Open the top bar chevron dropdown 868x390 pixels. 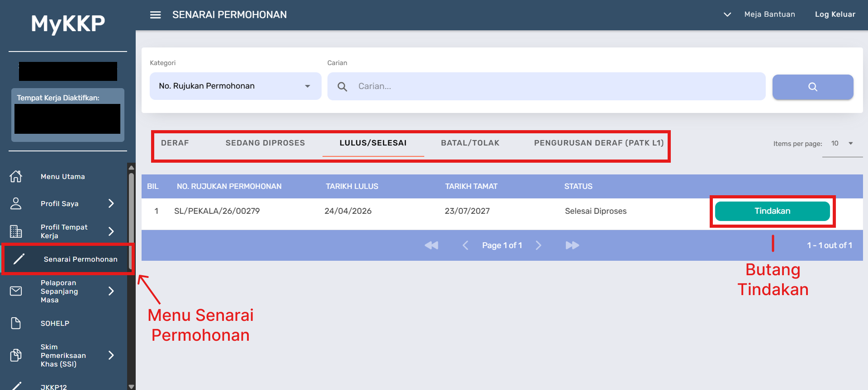pos(727,14)
